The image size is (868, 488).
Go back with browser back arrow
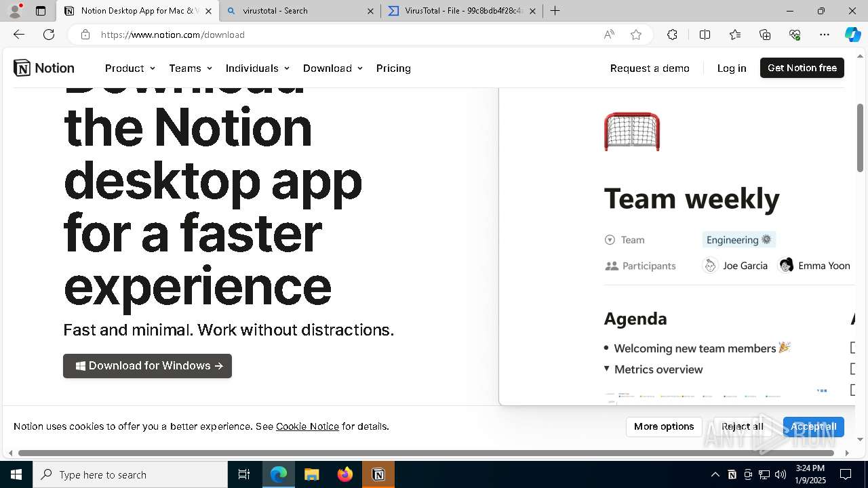coord(19,35)
